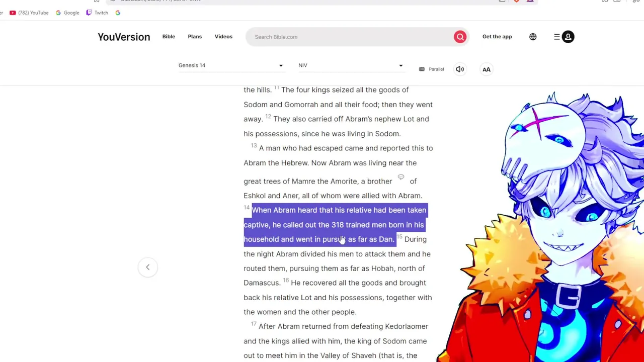Open the hamburger menu next to the profile
Screen dimensions: 644x362
(557, 37)
